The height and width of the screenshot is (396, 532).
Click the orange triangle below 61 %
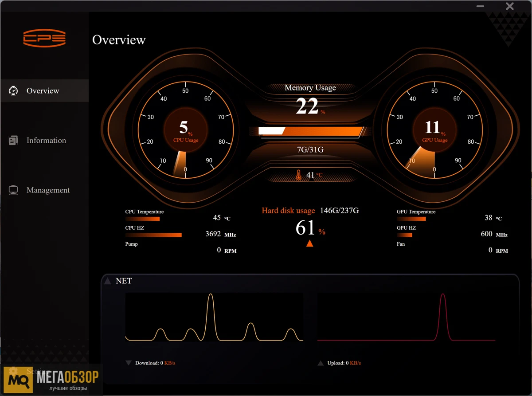click(310, 243)
